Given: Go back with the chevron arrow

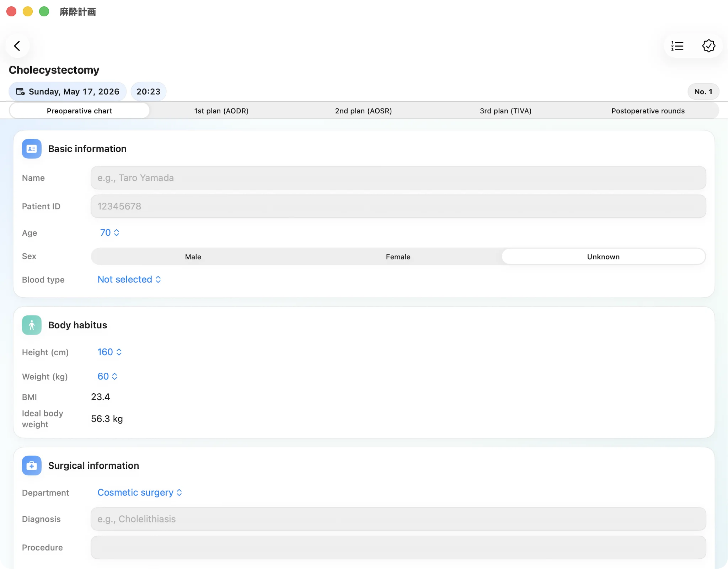Looking at the screenshot, I should (17, 46).
